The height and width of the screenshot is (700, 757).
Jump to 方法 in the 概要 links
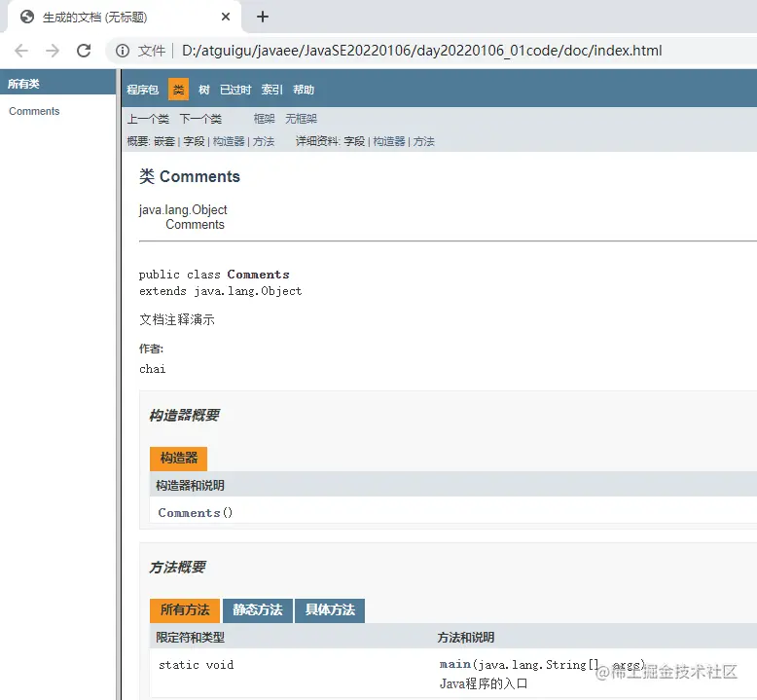tap(264, 141)
